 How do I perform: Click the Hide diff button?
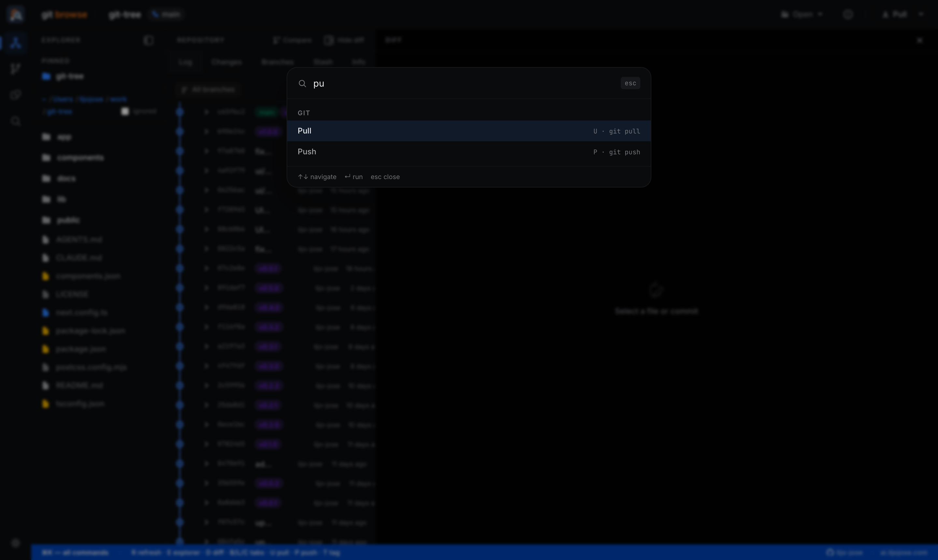(x=344, y=40)
